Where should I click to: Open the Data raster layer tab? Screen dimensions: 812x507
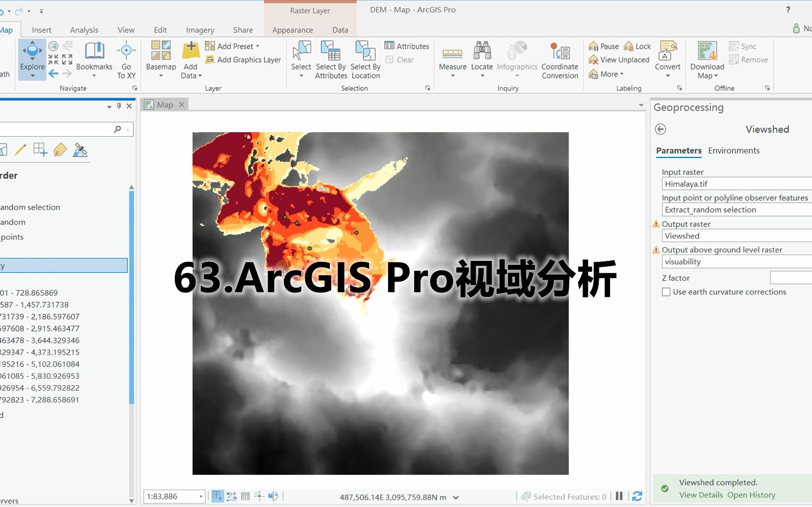340,30
